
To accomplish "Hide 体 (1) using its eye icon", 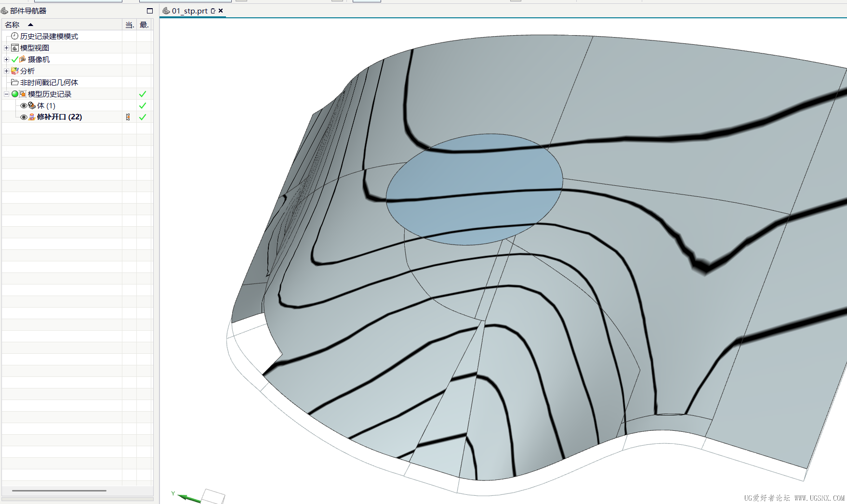I will point(24,105).
